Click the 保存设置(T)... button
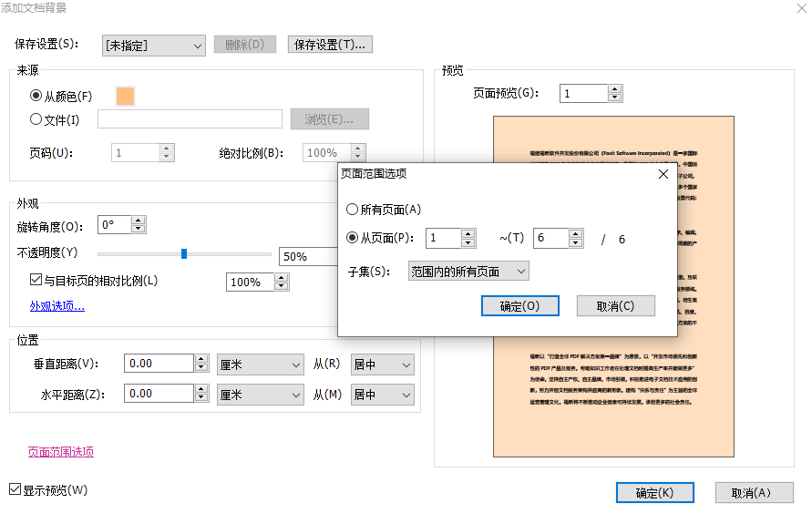Image resolution: width=812 pixels, height=524 pixels. click(330, 45)
